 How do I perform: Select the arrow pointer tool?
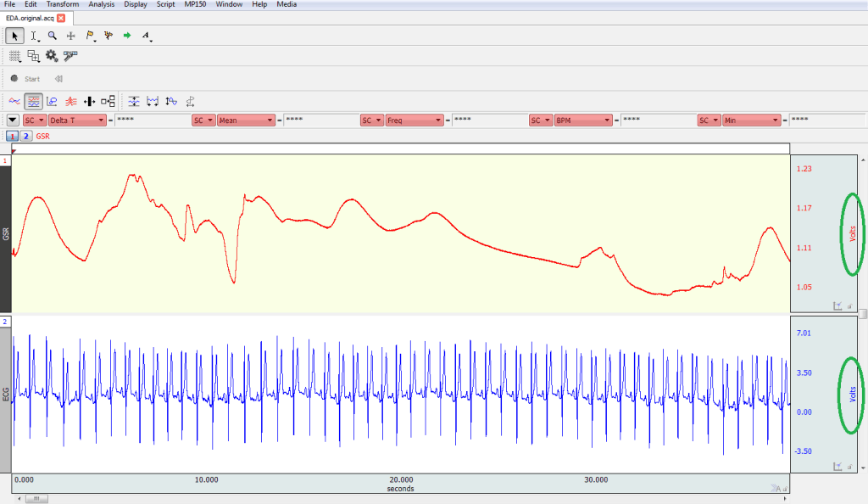pos(15,36)
